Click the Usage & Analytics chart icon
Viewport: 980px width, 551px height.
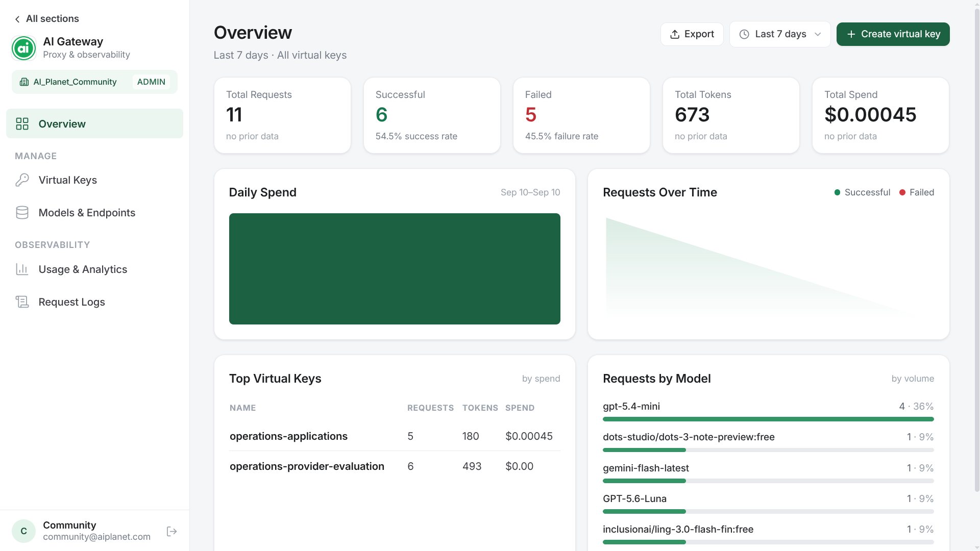[22, 269]
